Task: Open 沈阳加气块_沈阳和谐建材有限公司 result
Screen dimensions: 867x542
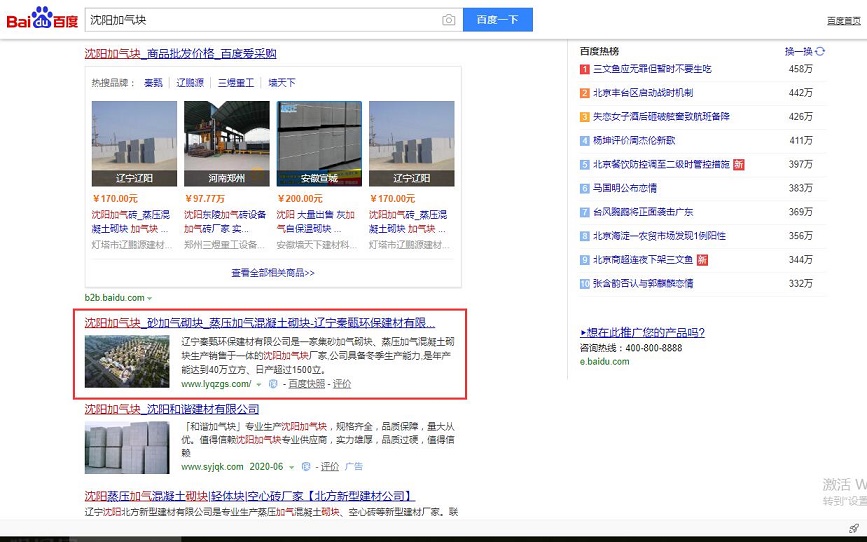Action: pos(172,409)
